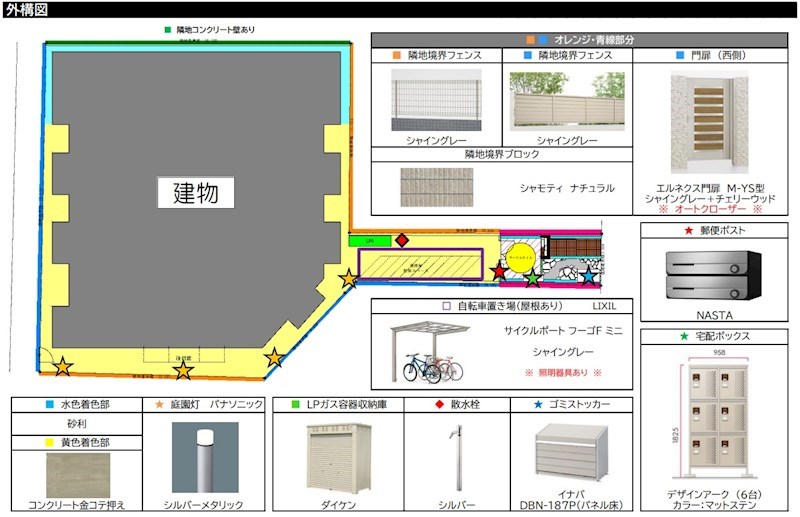The height and width of the screenshot is (517, 800).
Task: Click the red star mailbox marker on plan
Action: coord(499,270)
